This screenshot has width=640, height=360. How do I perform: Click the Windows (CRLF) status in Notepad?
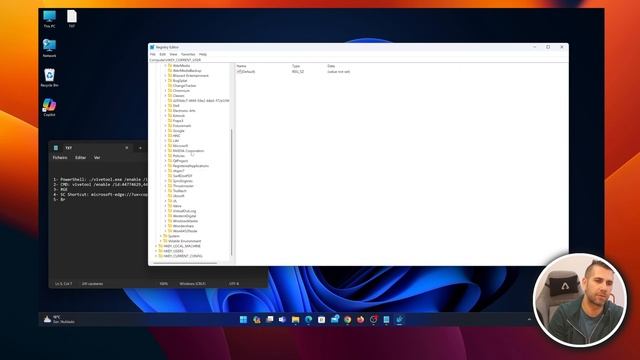tap(193, 284)
